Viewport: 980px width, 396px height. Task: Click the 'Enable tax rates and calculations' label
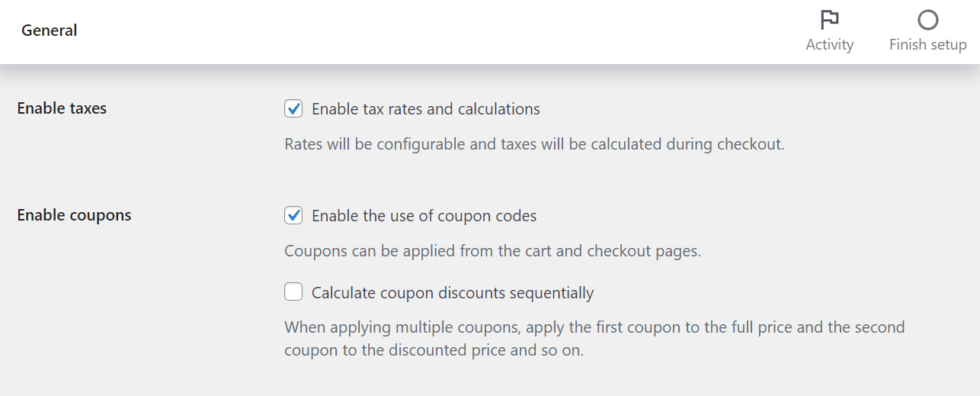pos(426,109)
